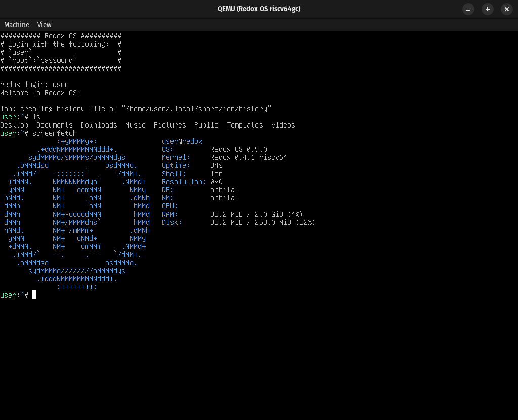Click the '0x0' resolution value
The width and height of the screenshot is (518, 420).
[217, 182]
